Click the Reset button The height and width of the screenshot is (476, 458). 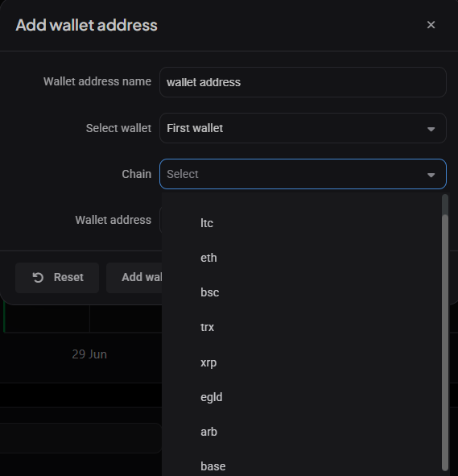pyautogui.click(x=57, y=277)
